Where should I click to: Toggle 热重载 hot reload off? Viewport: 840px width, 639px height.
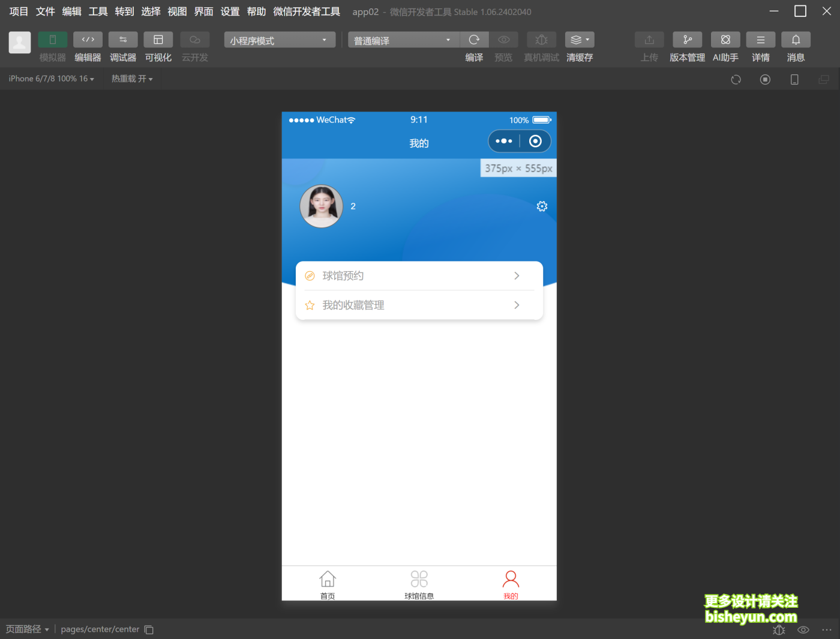coord(132,79)
